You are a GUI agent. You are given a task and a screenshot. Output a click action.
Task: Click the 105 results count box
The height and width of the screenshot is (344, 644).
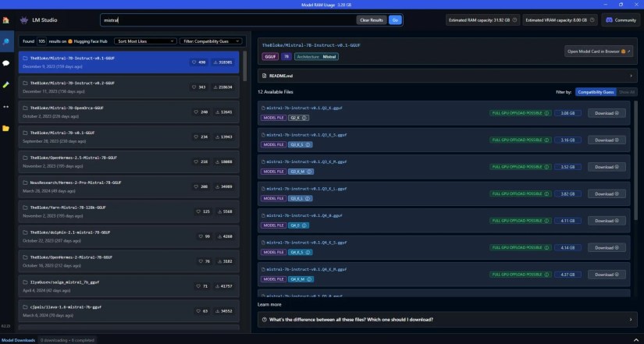(41, 41)
